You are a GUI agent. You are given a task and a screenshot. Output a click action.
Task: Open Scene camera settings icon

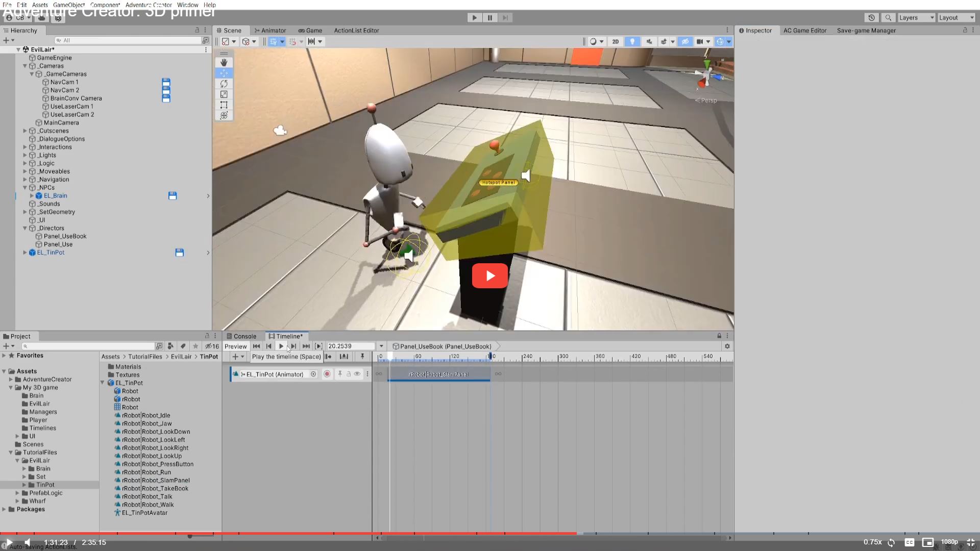(x=700, y=42)
